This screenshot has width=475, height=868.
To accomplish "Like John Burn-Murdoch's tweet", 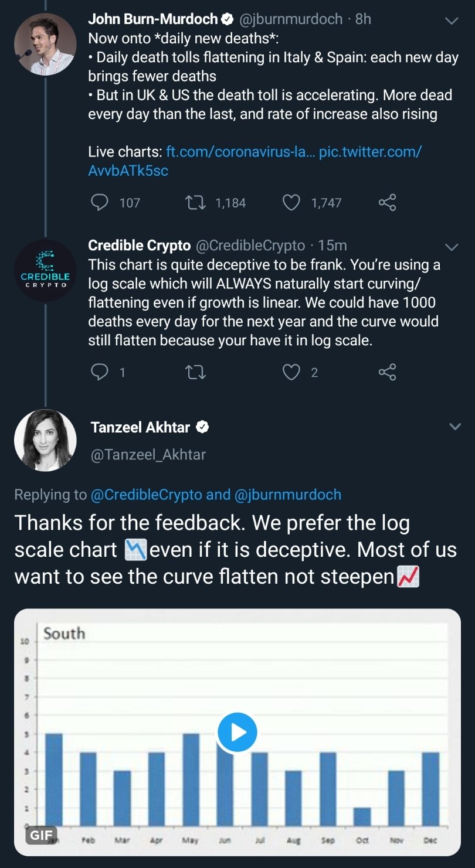I will coord(291,203).
